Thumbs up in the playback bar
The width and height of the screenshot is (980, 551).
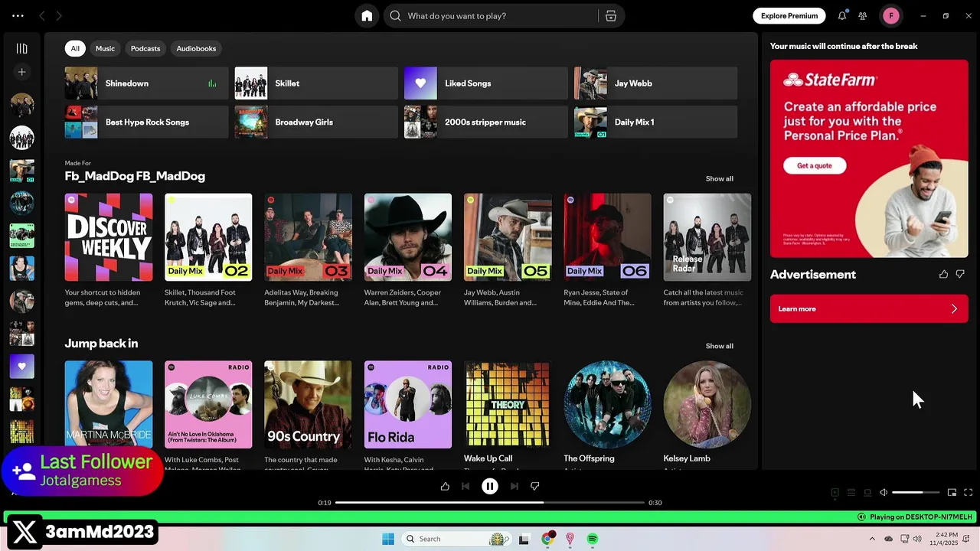point(445,486)
